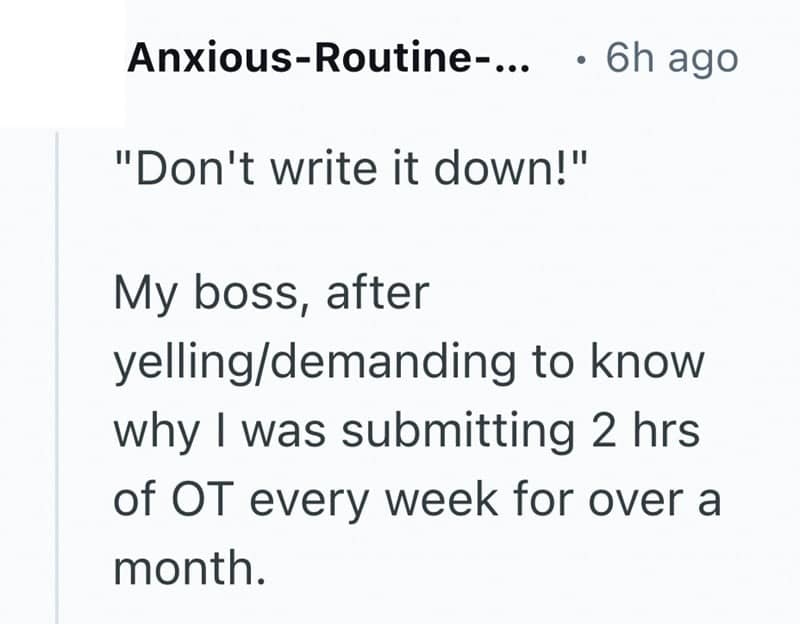Open the Anxious-Routine user profile link

pyautogui.click(x=328, y=59)
